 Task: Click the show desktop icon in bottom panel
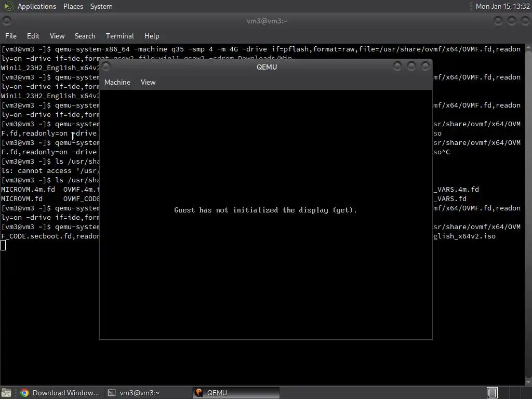[x=6, y=393]
